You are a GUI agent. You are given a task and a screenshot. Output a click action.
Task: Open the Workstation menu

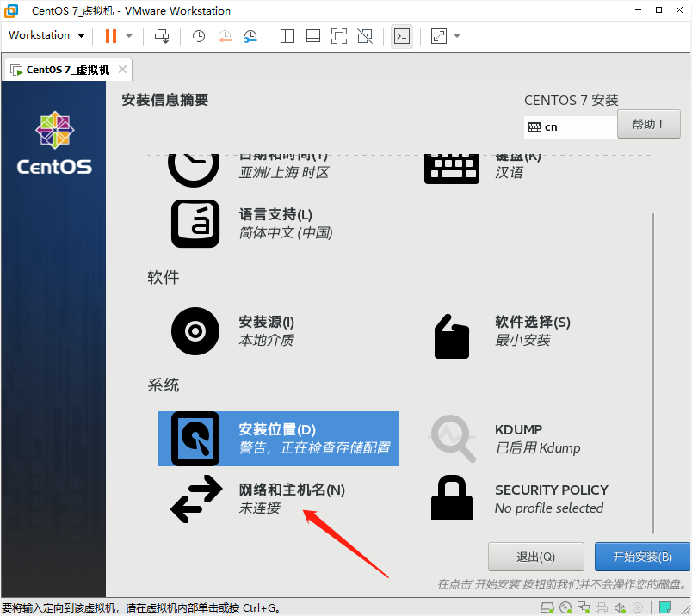pos(46,35)
